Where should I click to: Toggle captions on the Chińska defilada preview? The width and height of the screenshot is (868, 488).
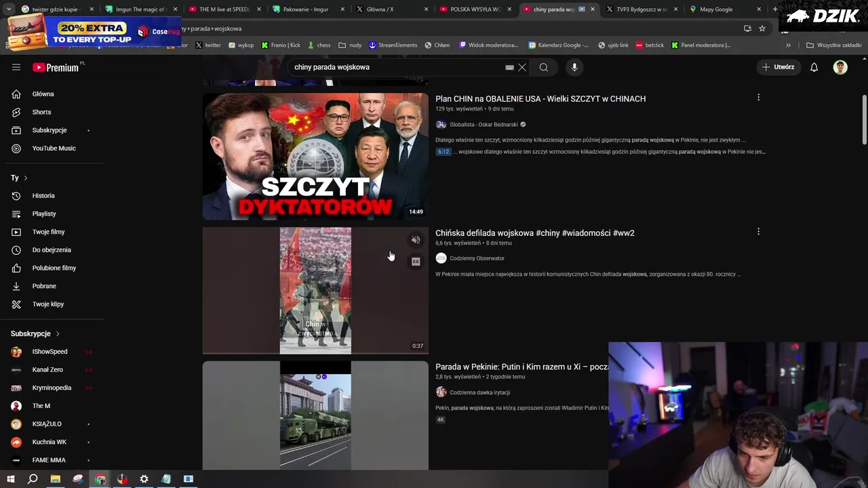[416, 262]
